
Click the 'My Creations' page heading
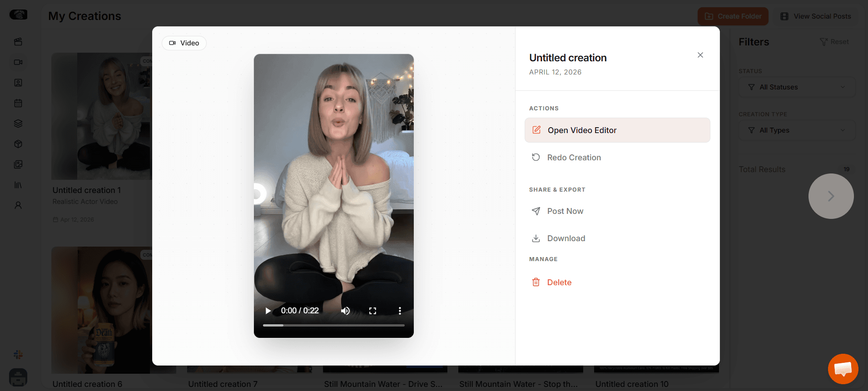pyautogui.click(x=85, y=16)
